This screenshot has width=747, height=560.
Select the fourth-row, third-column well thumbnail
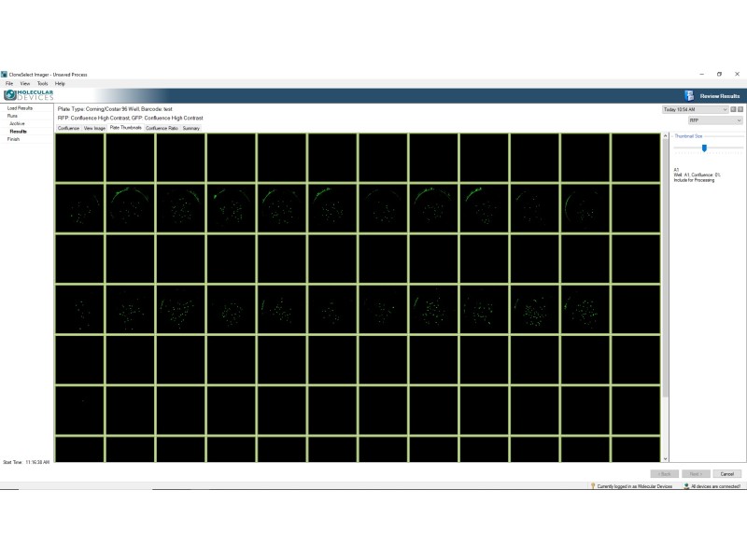coord(180,309)
